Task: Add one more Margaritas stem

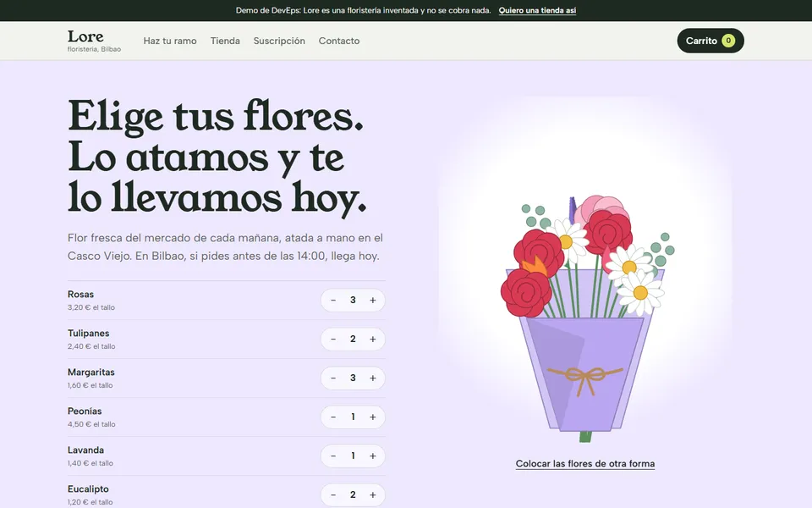Action: pyautogui.click(x=372, y=378)
